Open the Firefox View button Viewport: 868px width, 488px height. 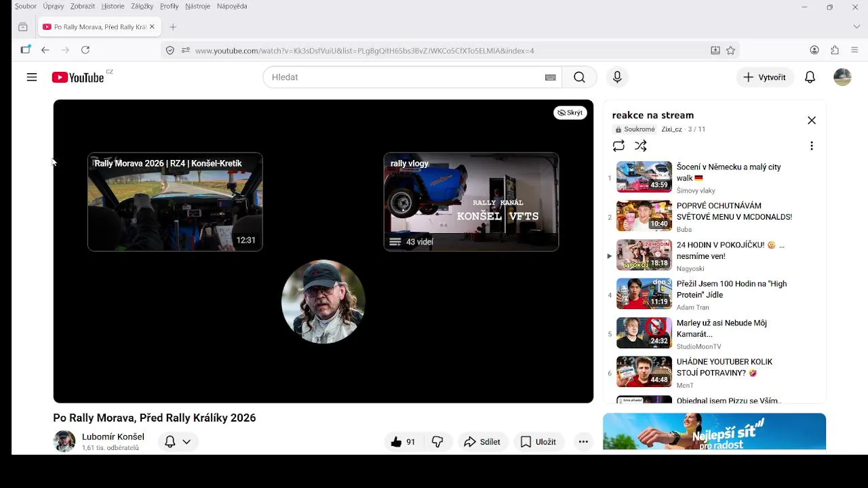pyautogui.click(x=23, y=27)
